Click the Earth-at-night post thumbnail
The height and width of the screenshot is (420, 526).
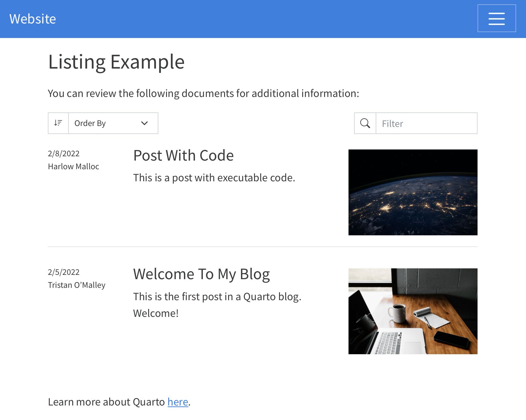(413, 192)
